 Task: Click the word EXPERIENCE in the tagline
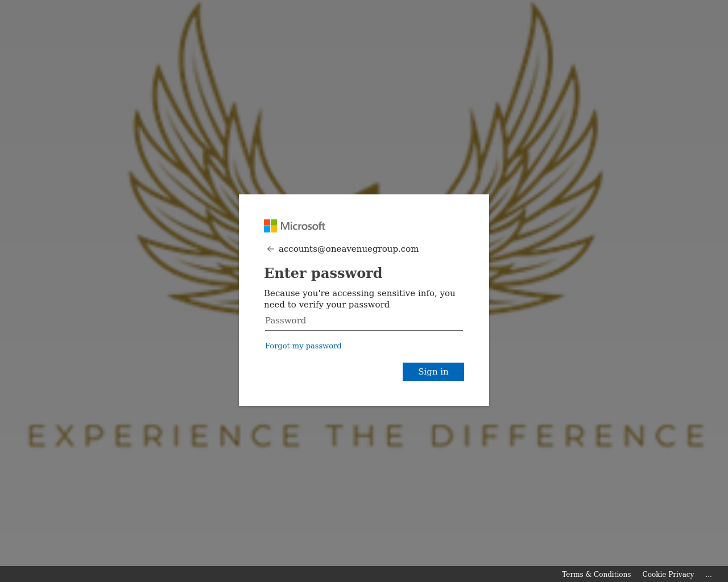click(165, 436)
